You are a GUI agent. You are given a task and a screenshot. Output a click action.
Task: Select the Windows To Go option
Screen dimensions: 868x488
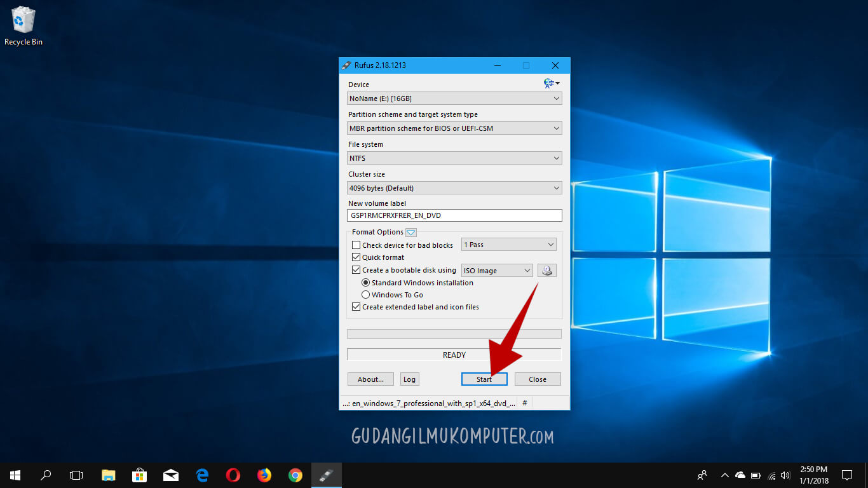click(x=366, y=295)
